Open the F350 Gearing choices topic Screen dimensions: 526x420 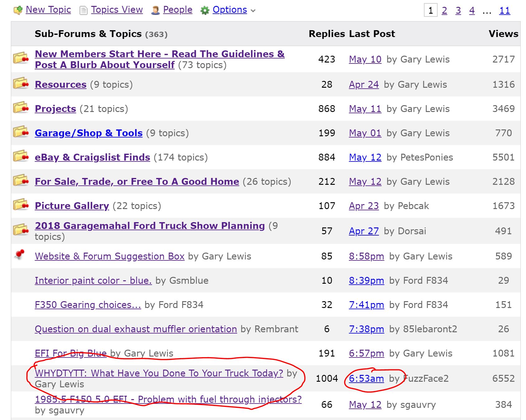[87, 305]
